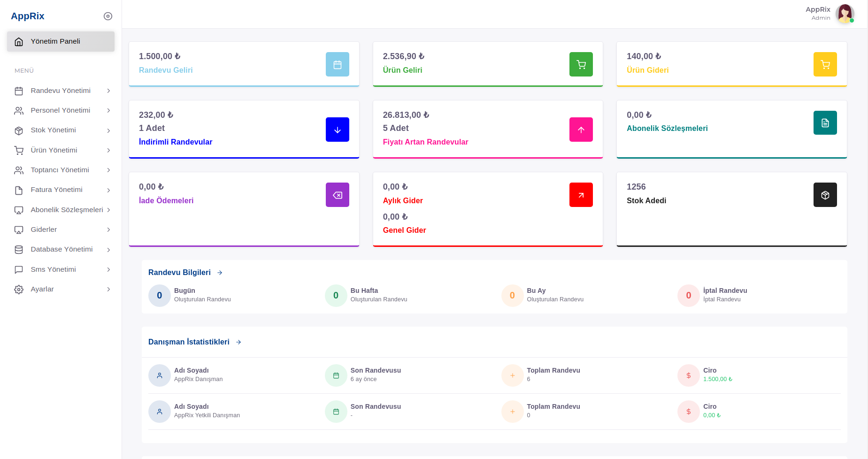Open Sms Yönetimi menu
The image size is (868, 459).
coord(61,269)
